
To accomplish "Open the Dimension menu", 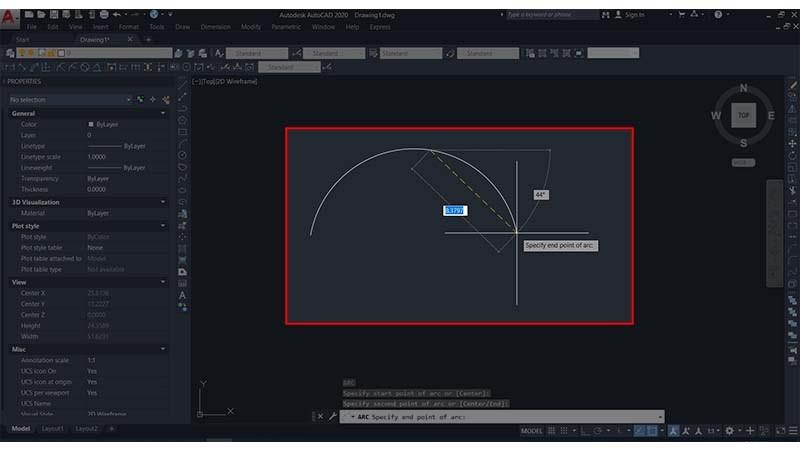I will click(215, 27).
